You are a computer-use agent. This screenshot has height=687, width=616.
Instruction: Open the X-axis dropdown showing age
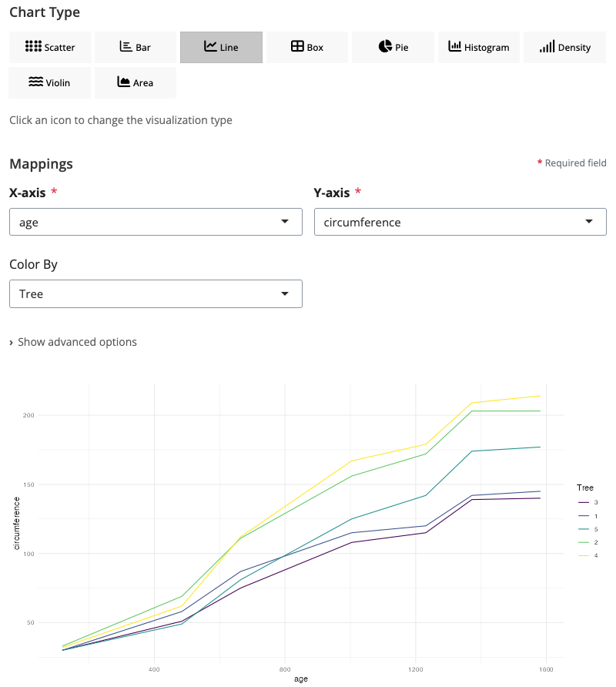156,222
